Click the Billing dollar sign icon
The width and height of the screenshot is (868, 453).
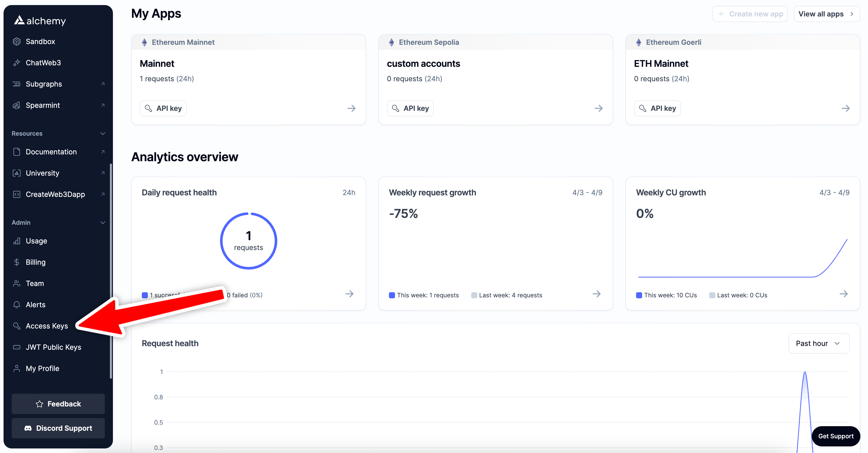pos(16,262)
